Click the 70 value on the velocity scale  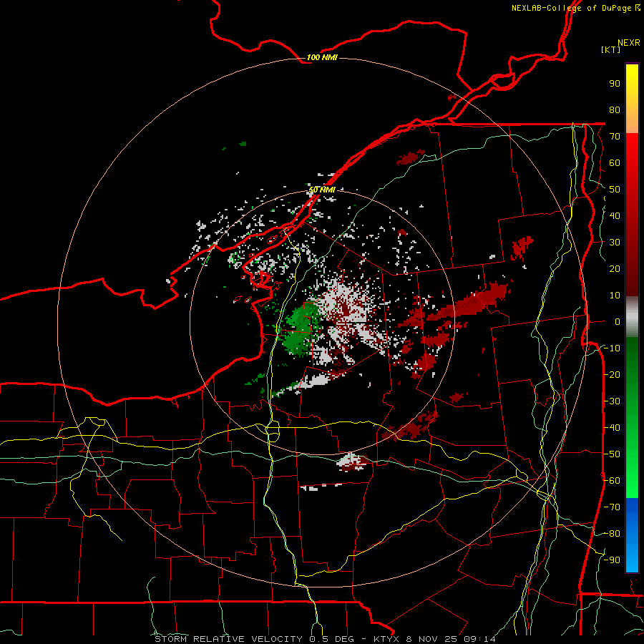tap(615, 137)
